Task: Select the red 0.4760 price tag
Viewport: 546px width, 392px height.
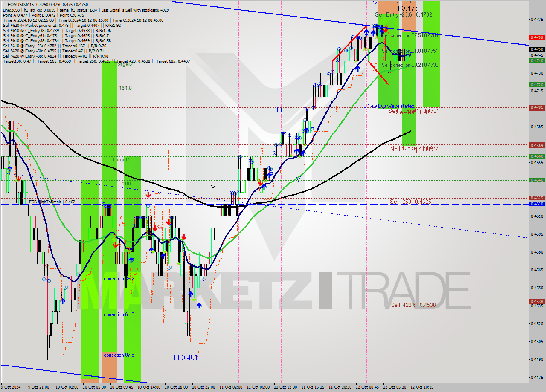Action: point(537,37)
